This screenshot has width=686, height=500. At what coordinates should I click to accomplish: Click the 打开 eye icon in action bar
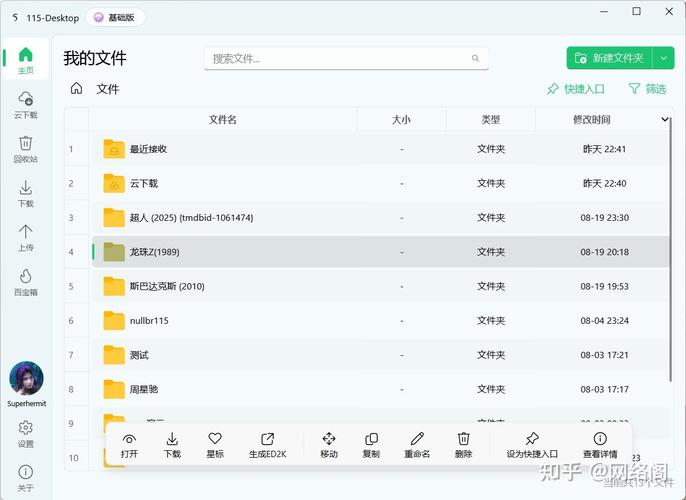tap(129, 439)
